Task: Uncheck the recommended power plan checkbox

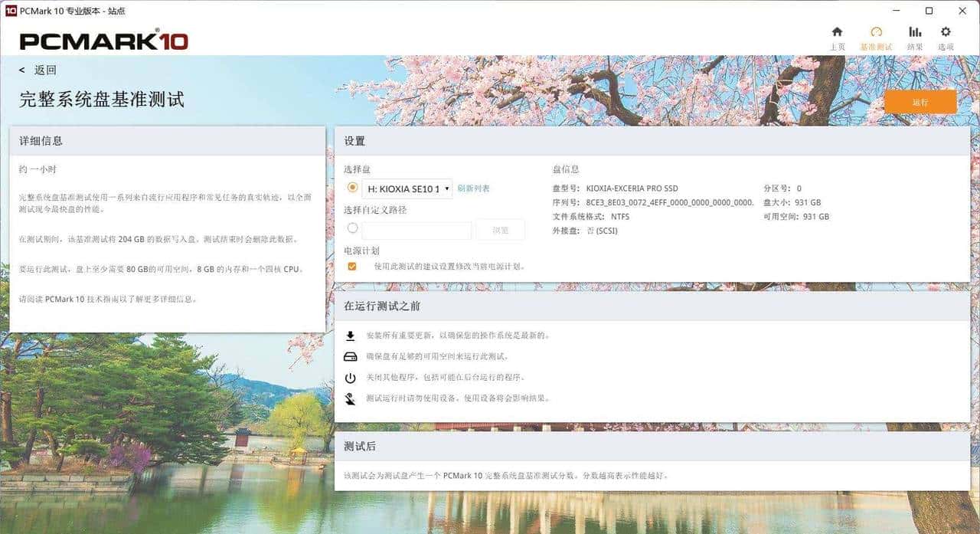Action: (352, 266)
